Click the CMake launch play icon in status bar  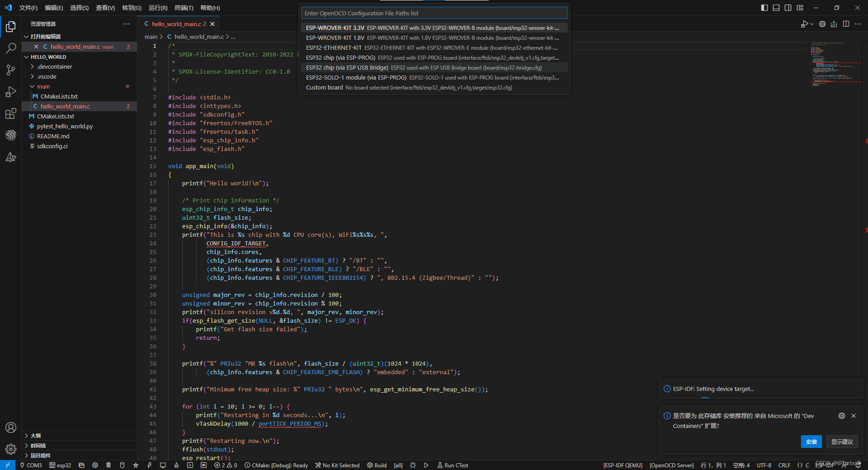click(426, 465)
